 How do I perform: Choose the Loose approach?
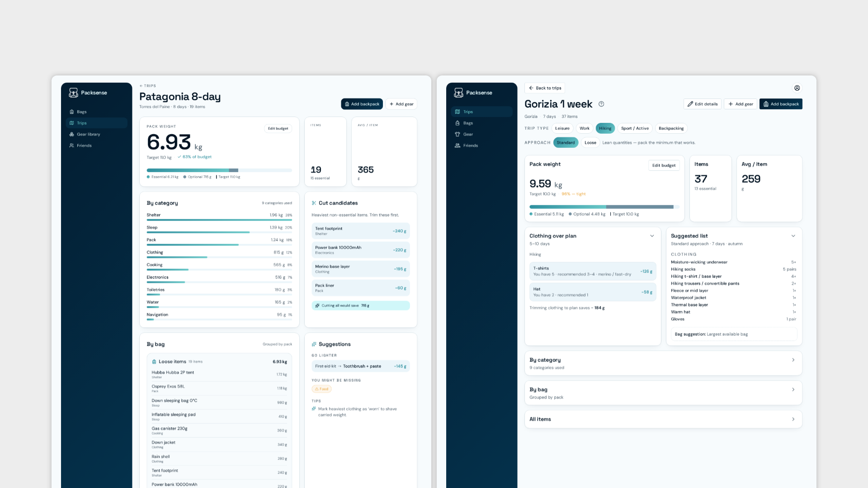pyautogui.click(x=590, y=143)
